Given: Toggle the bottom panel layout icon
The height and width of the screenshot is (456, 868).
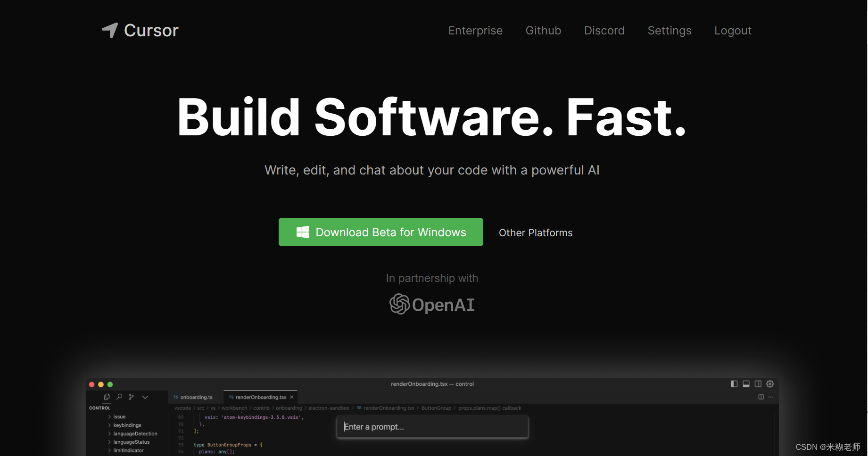Looking at the screenshot, I should click(x=746, y=384).
